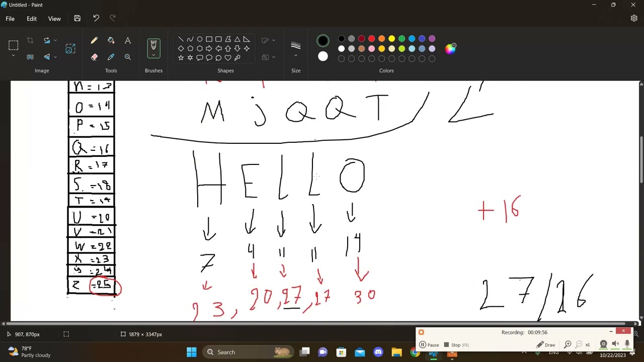
Task: Open the Mail app from the taskbar
Action: (x=360, y=352)
